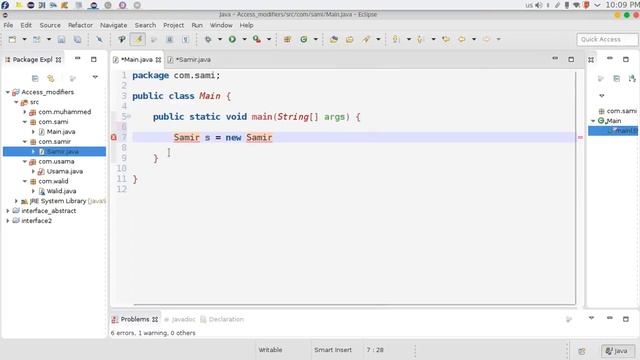The height and width of the screenshot is (360, 640).
Task: Toggle the fold marker beside line 5
Action: click(129, 116)
